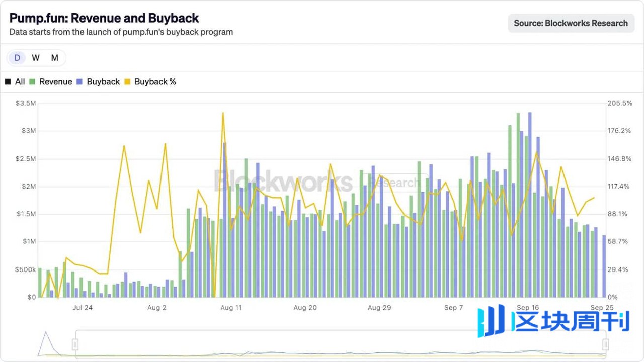Click the right range slider handle
This screenshot has height=362, width=644.
pos(606,344)
